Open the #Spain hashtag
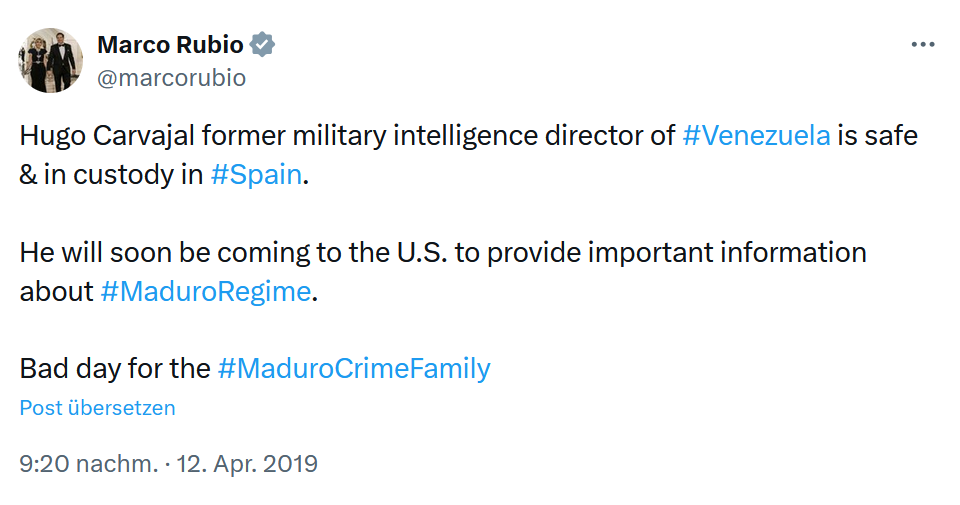The height and width of the screenshot is (505, 960). pos(256,174)
